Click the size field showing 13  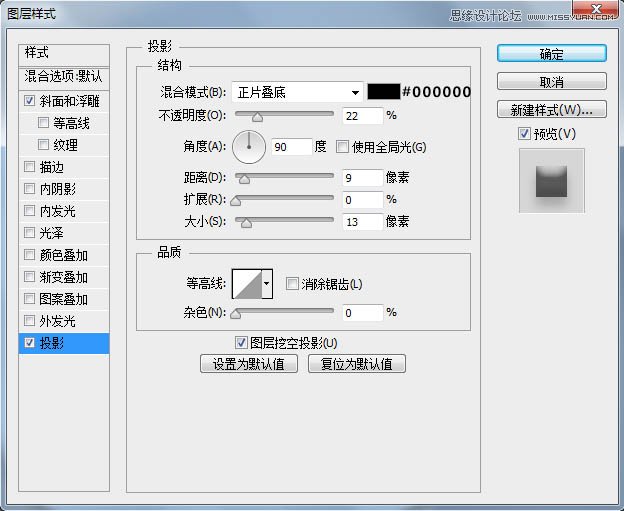coord(363,222)
